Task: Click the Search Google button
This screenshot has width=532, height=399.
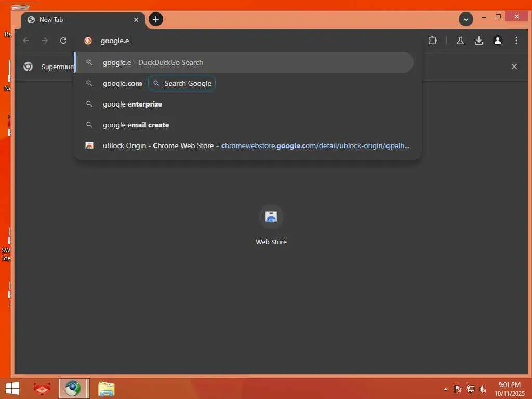Action: click(x=182, y=84)
